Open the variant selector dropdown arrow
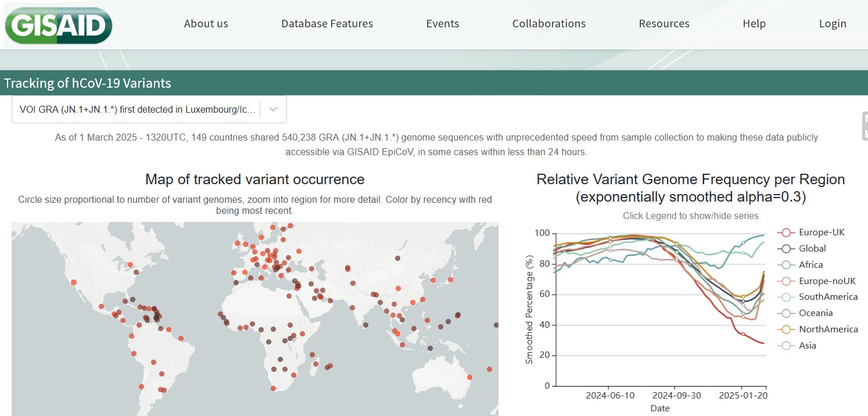Image resolution: width=868 pixels, height=416 pixels. 274,109
